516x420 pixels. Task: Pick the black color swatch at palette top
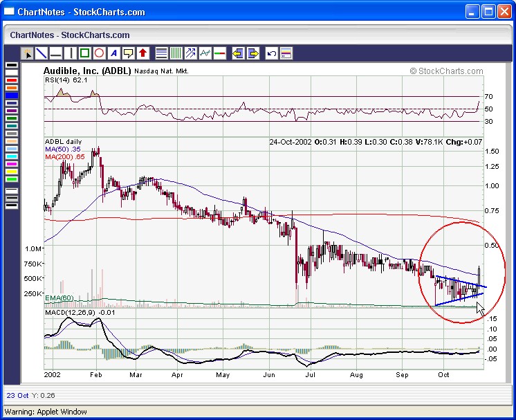pos(12,65)
